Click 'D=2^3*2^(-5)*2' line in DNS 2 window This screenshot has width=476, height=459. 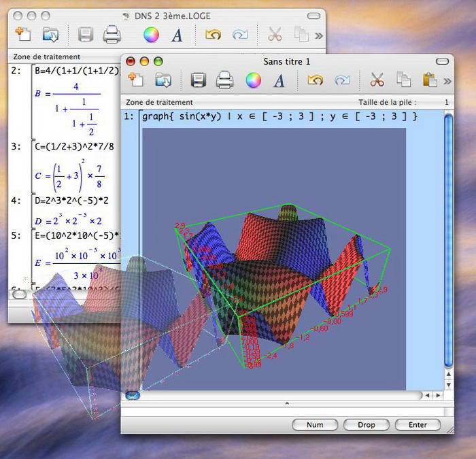coord(71,201)
